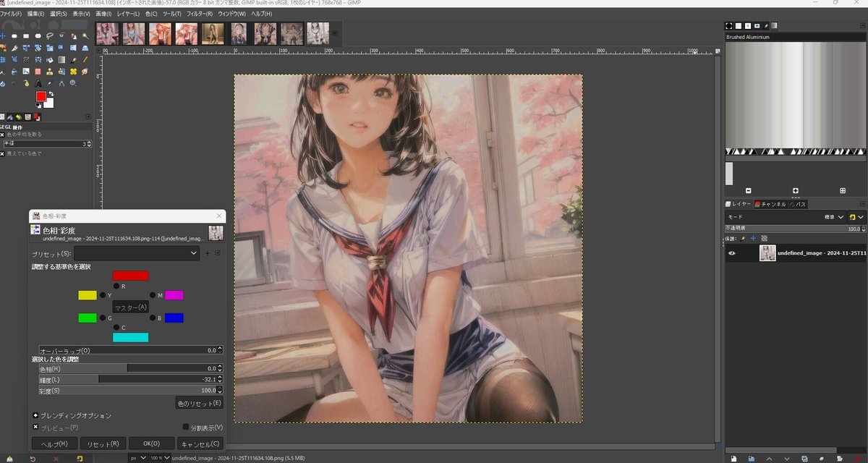Viewport: 868px width, 463px height.
Task: Activate the Zoom tool in the toolbox
Action: pyautogui.click(x=73, y=83)
